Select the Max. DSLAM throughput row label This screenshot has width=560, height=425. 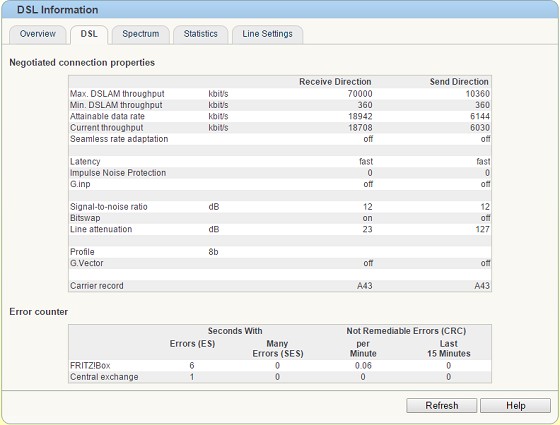(117, 94)
